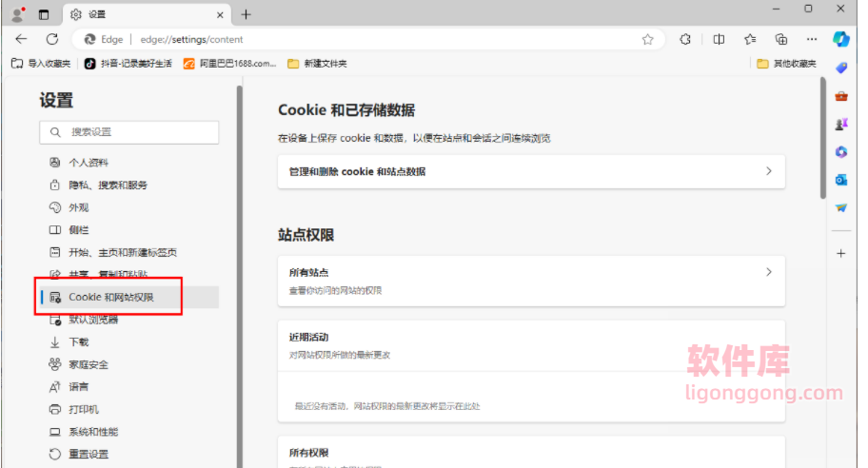This screenshot has height=468, width=868.
Task: Open the Games chess sidebar icon
Action: point(841,124)
